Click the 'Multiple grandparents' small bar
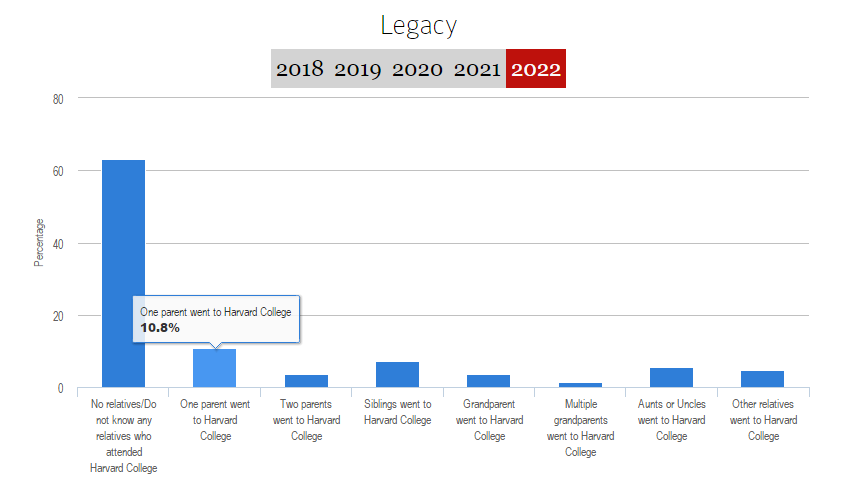 [580, 385]
